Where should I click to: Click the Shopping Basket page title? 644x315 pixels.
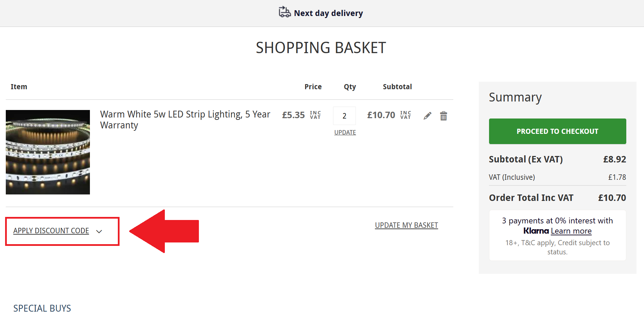tap(321, 47)
